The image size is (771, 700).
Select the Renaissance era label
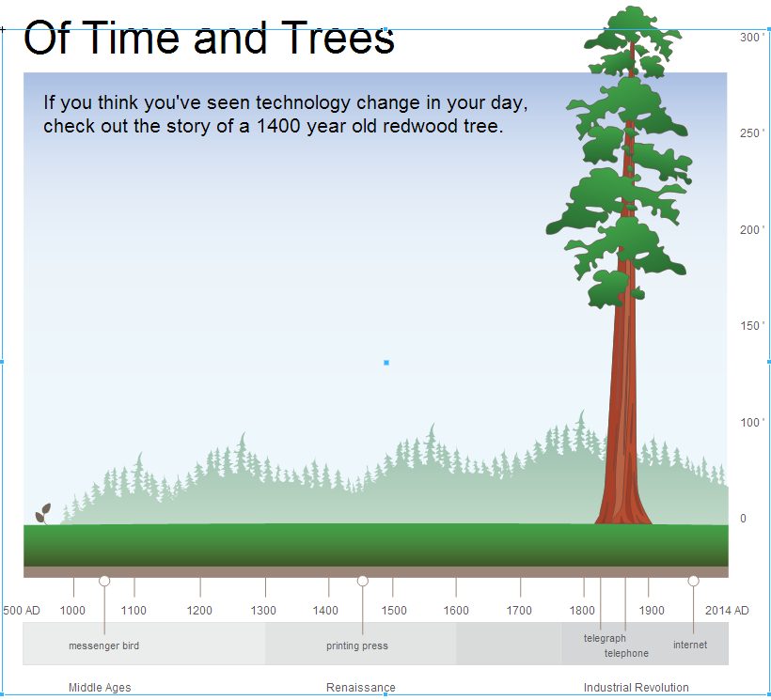[x=361, y=687]
